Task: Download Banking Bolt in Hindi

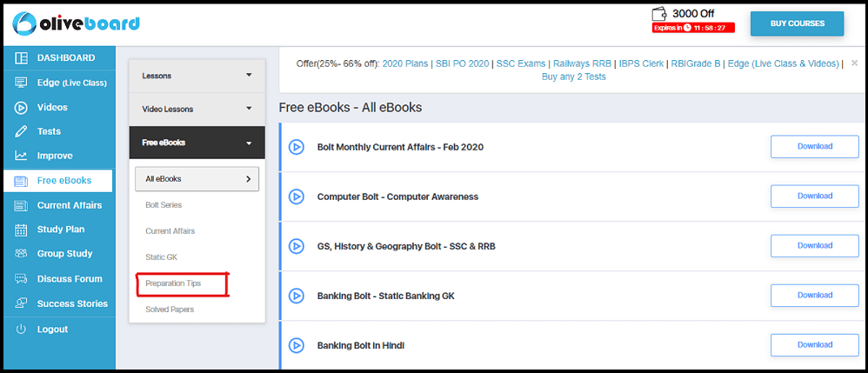Action: click(x=815, y=345)
